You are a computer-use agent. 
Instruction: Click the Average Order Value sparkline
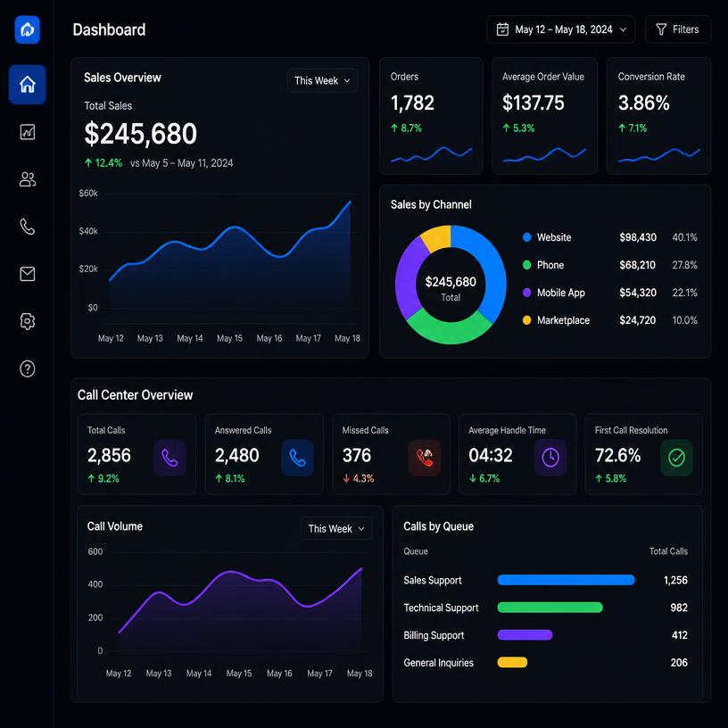(x=544, y=154)
